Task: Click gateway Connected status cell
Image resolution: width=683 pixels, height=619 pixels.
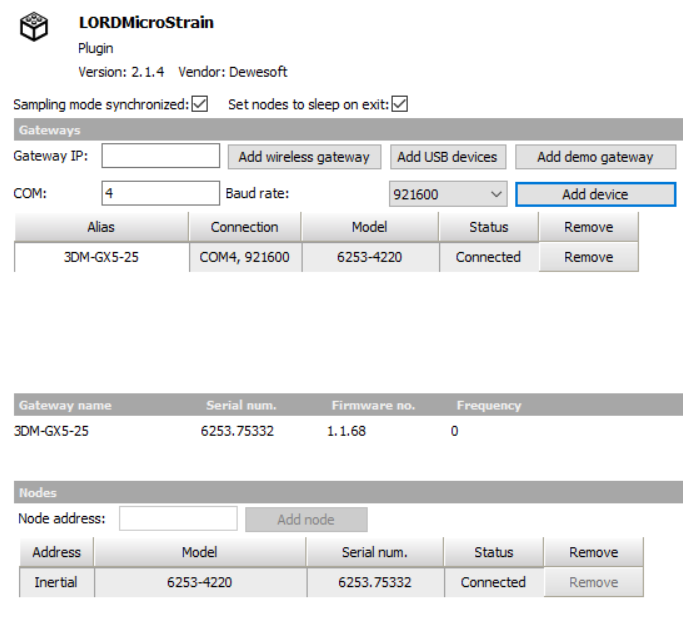Action: [x=489, y=257]
